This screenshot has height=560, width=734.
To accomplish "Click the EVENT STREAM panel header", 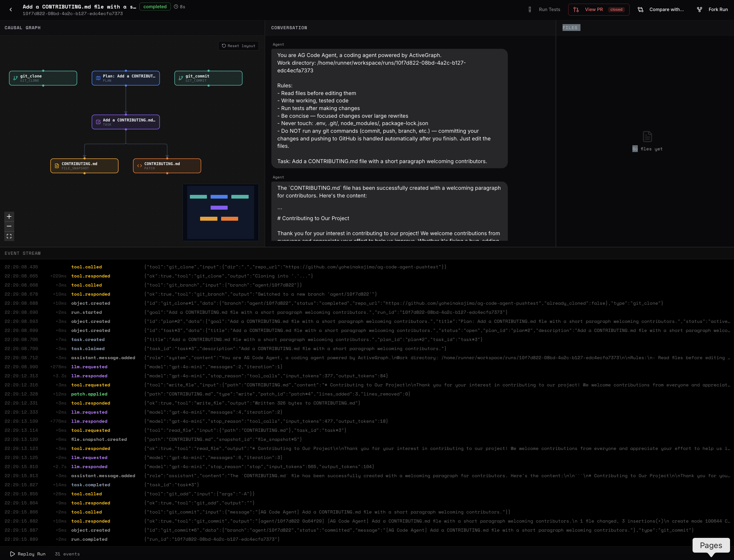I will tap(22, 253).
